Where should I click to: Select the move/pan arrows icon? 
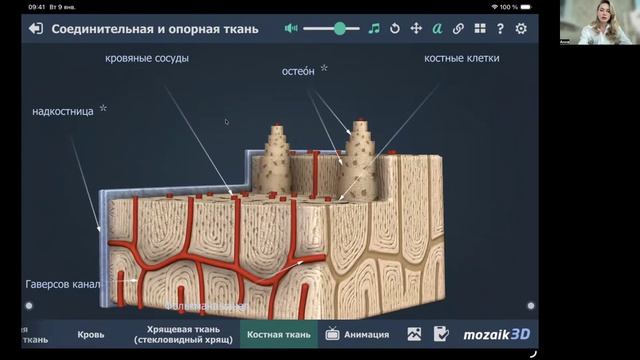416,29
